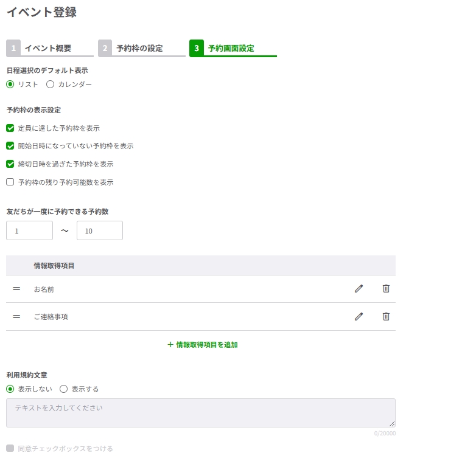
Task: Click the edit pencil for お名前
Action: 359,289
